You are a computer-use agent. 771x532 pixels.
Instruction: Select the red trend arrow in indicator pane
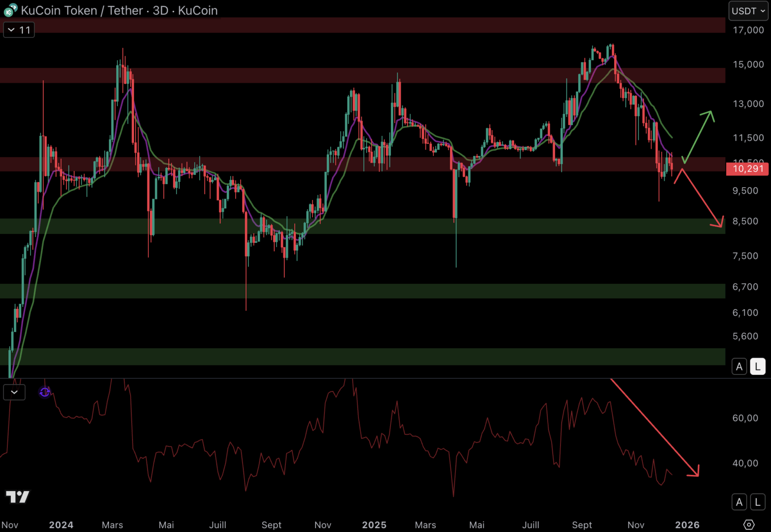(656, 429)
